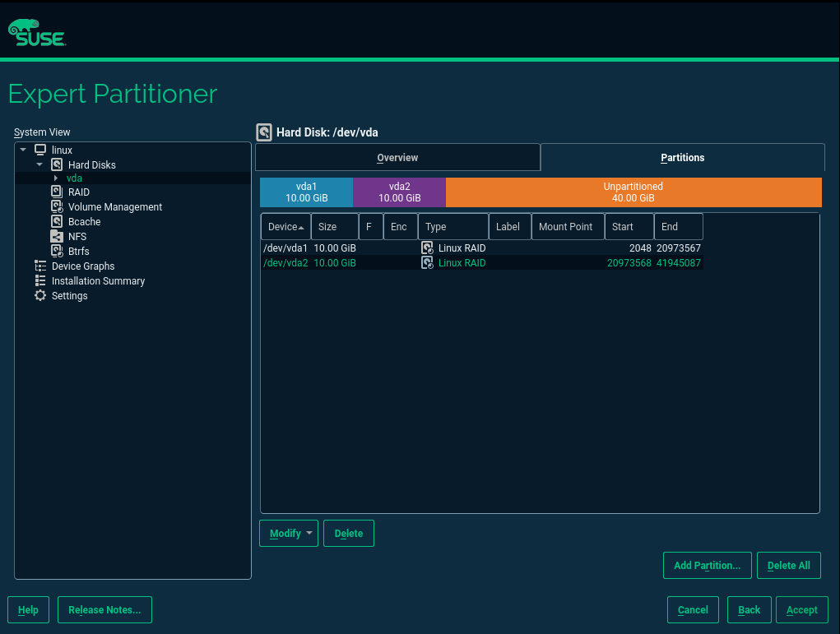
Task: Open the Modify dropdown menu
Action: [289, 534]
